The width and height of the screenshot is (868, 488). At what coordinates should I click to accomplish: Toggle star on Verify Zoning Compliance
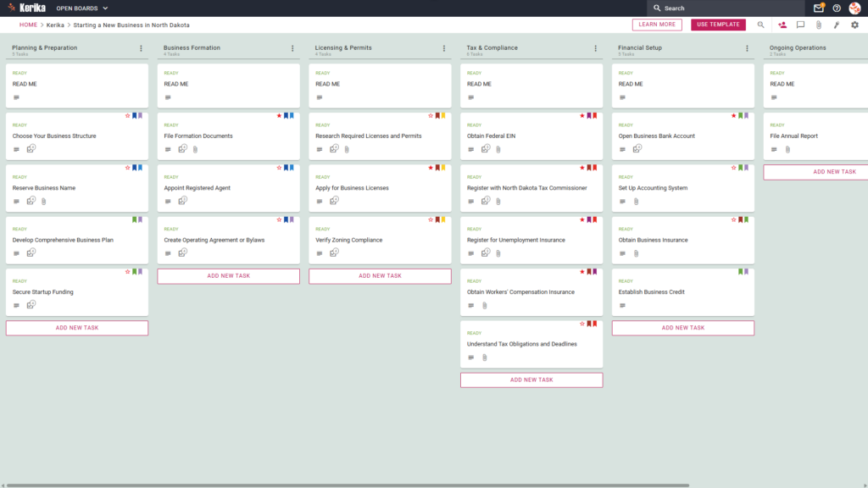coord(431,219)
